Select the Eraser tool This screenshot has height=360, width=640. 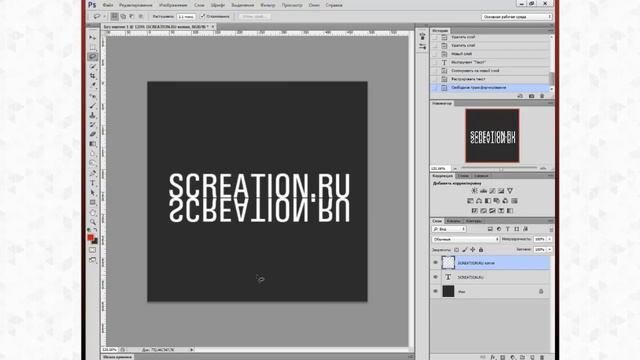click(93, 134)
